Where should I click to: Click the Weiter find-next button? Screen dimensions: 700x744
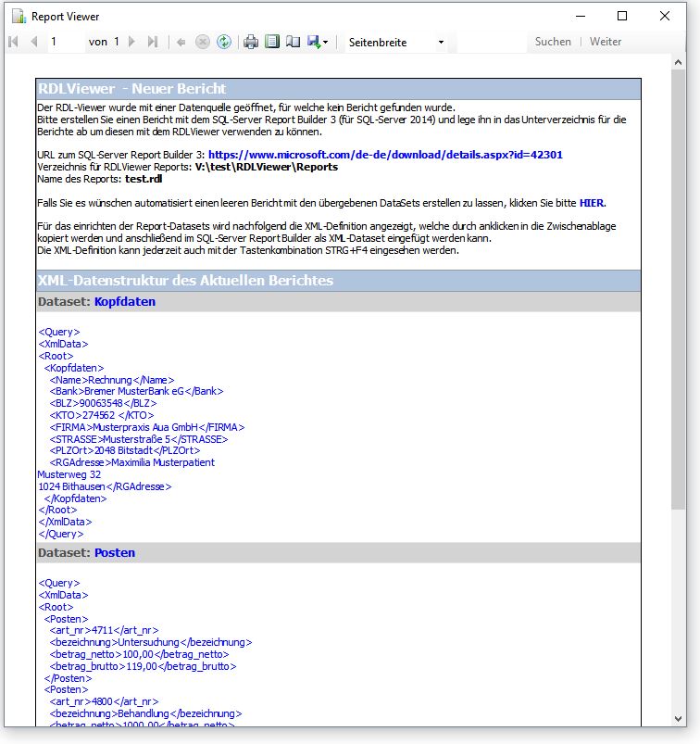click(x=606, y=42)
